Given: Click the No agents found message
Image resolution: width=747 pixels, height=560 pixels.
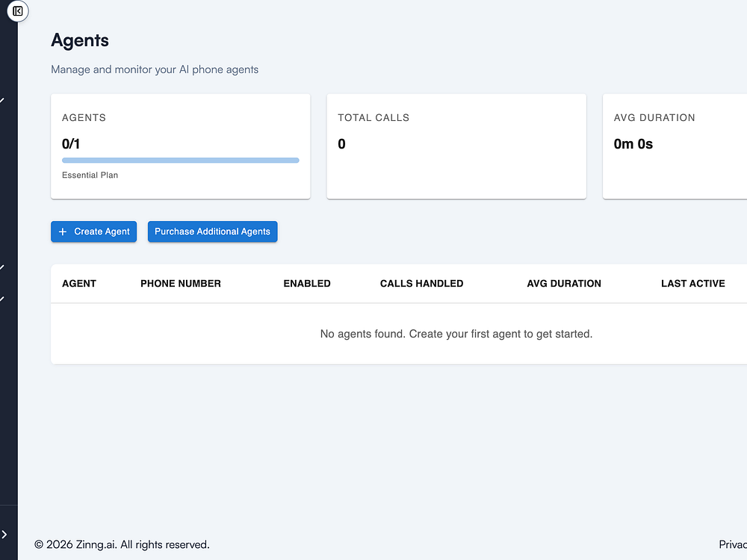Looking at the screenshot, I should click(456, 334).
